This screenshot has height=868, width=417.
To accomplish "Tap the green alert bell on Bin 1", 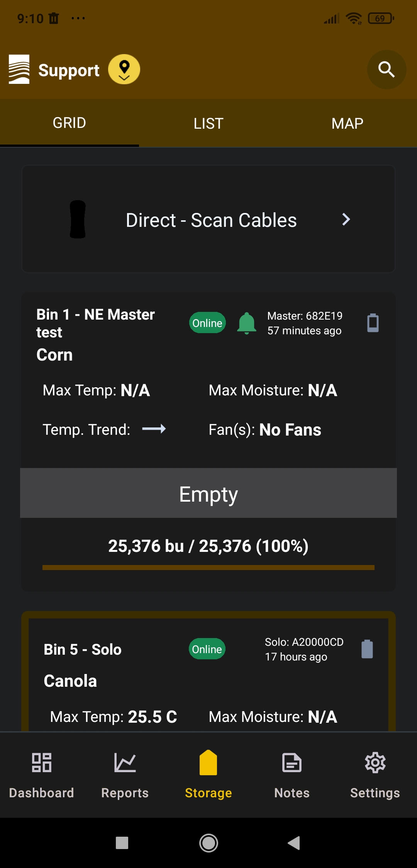I will coord(246,323).
